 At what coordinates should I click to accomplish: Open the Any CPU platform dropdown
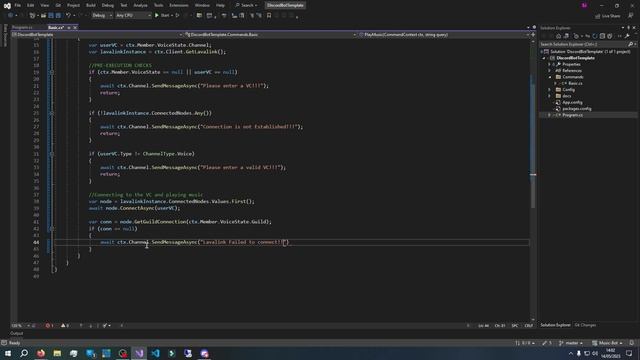(x=133, y=16)
